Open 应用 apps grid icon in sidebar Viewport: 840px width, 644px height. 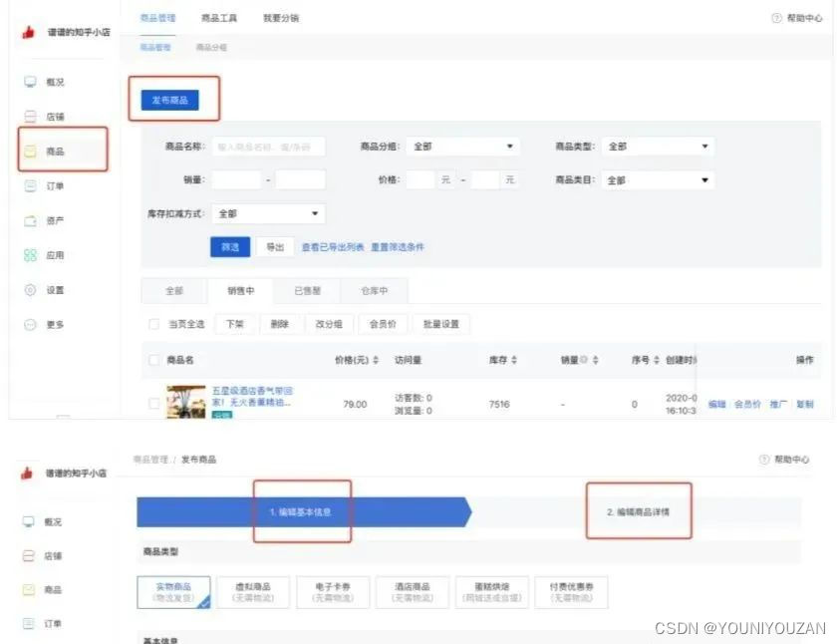(x=31, y=255)
